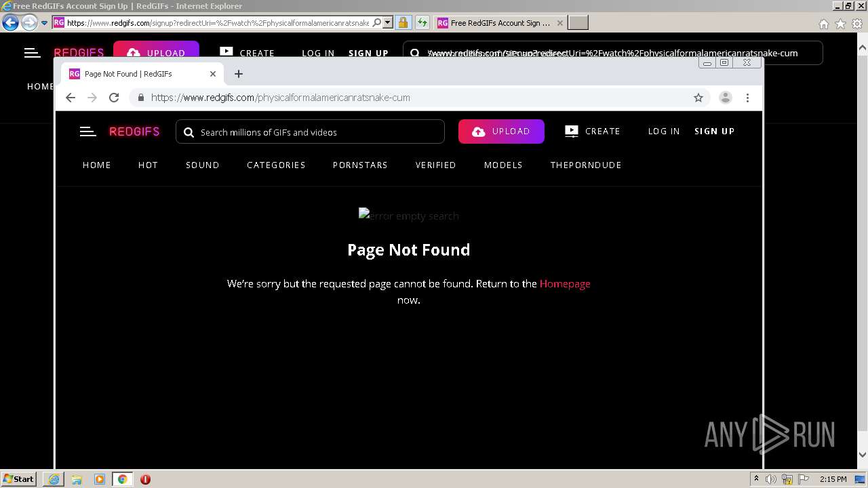Open IE Favorites star
868x488 pixels.
pyautogui.click(x=840, y=24)
